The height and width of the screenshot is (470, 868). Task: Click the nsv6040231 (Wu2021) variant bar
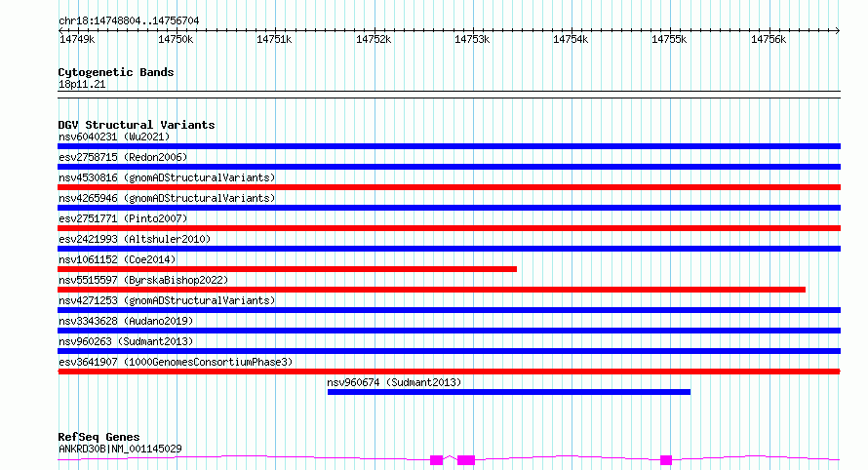pos(449,146)
